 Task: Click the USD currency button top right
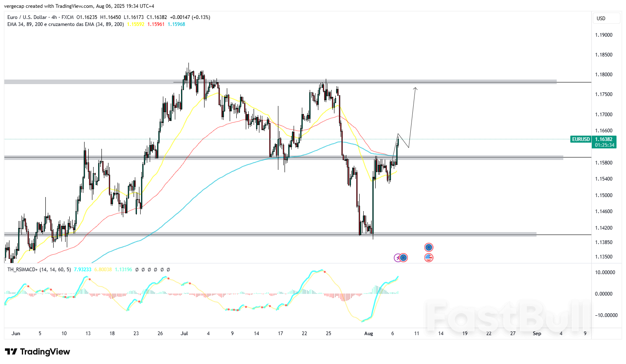pyautogui.click(x=606, y=18)
